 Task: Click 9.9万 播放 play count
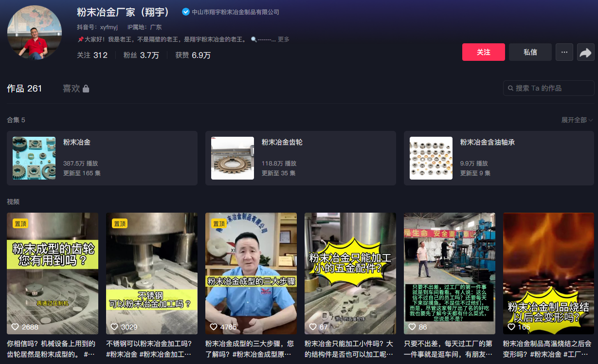coord(474,164)
